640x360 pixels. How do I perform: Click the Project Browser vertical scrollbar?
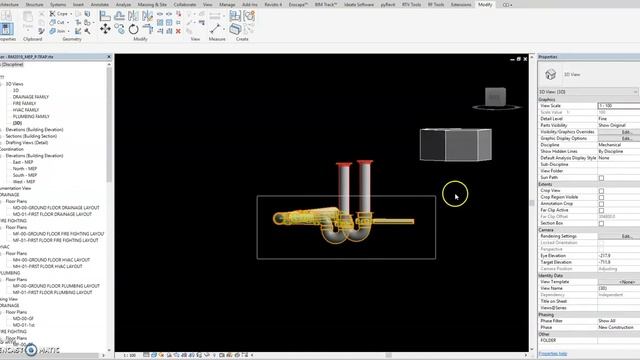[109, 124]
